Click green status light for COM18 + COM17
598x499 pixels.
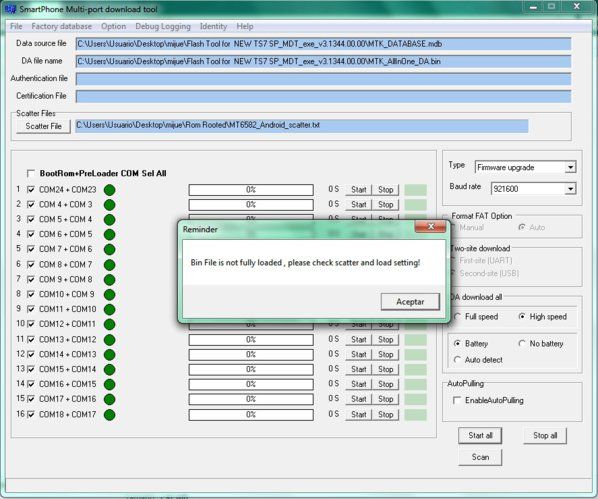click(109, 415)
